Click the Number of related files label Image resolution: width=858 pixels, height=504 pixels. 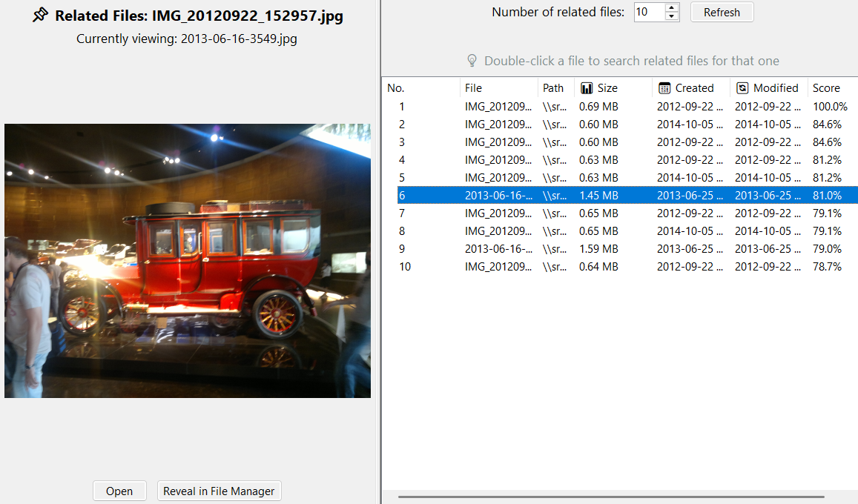[x=558, y=12]
